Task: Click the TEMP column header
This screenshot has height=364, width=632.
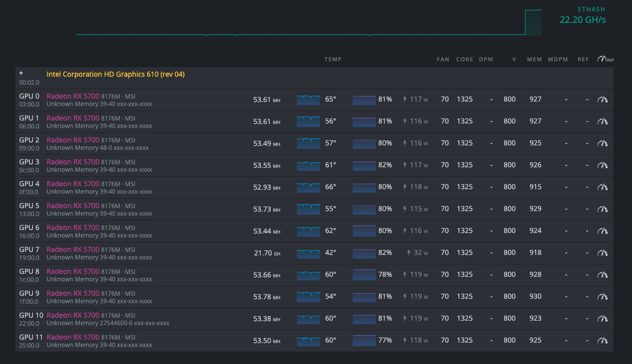Action: coord(333,59)
